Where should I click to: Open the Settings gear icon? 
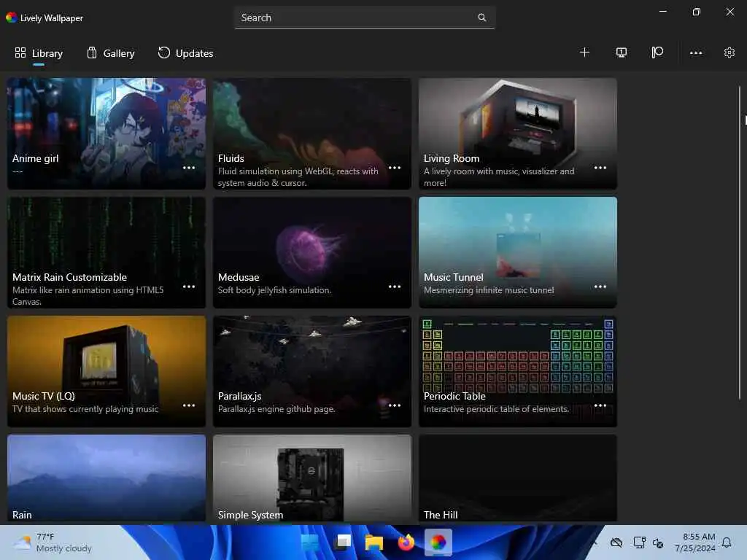[x=729, y=52]
